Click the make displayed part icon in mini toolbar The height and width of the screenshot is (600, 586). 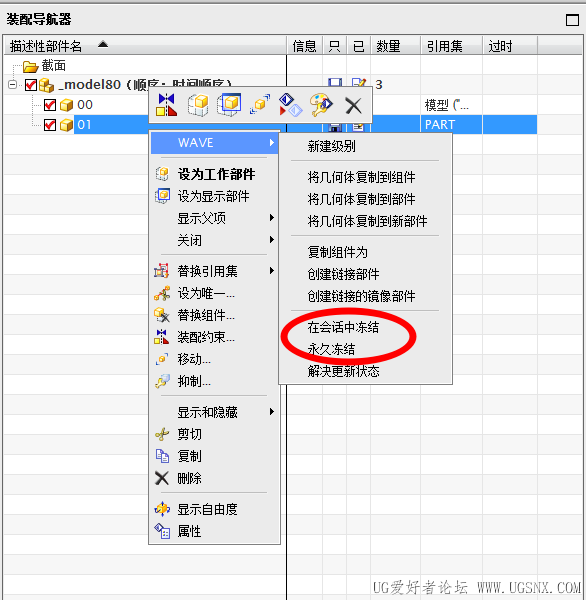pyautogui.click(x=229, y=104)
